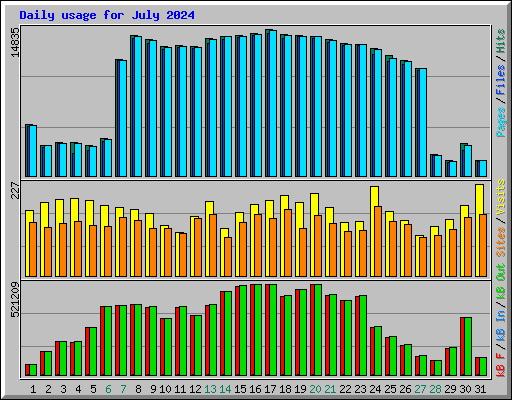Click day 5 on the x-axis

pyautogui.click(x=93, y=389)
